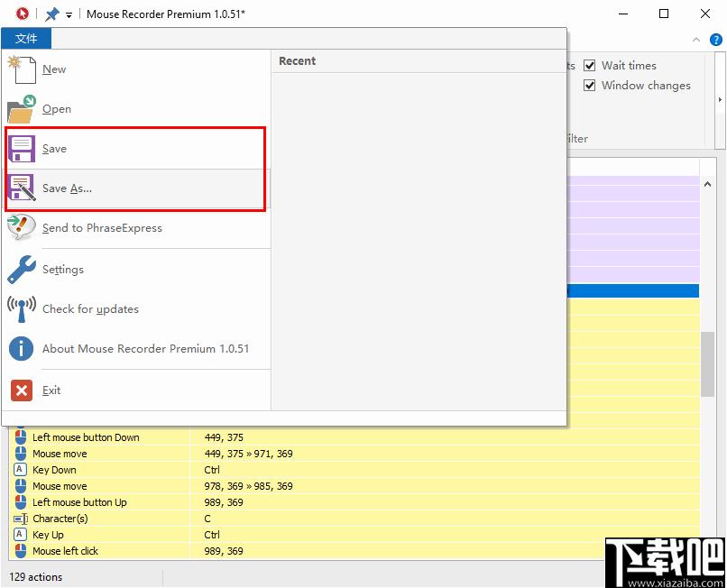This screenshot has height=588, width=727.
Task: Click the Check for updates antenna icon
Action: pyautogui.click(x=22, y=308)
